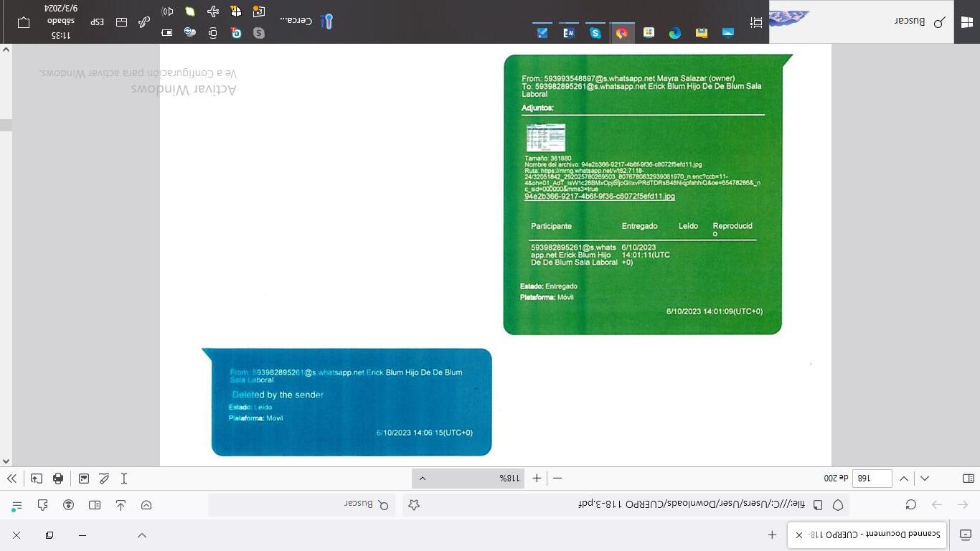Screen dimensions: 980x551
Task: Open the Firefox account icon
Action: click(x=69, y=505)
